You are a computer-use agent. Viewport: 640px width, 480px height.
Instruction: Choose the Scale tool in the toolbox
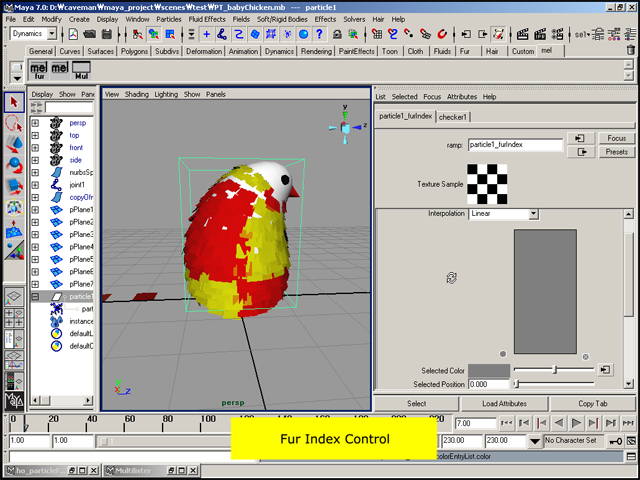pyautogui.click(x=14, y=186)
